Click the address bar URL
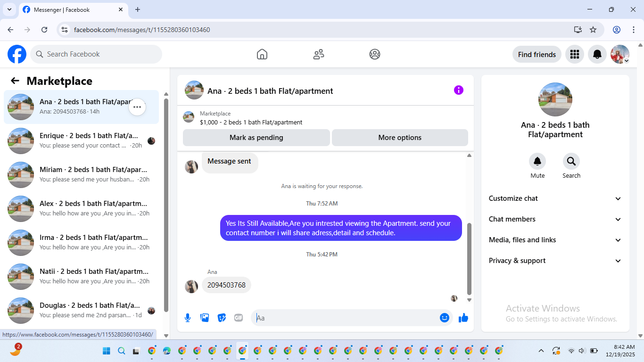The height and width of the screenshot is (362, 644). (142, 30)
